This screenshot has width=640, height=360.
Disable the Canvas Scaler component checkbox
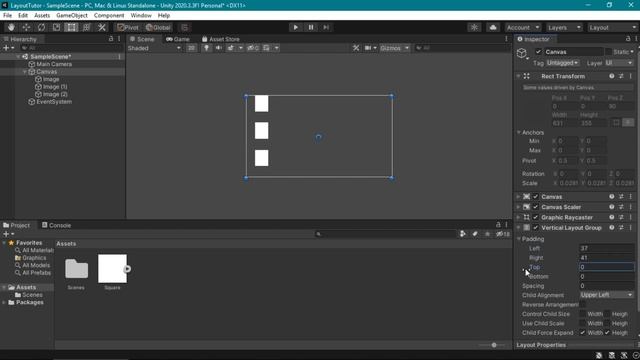pos(536,207)
